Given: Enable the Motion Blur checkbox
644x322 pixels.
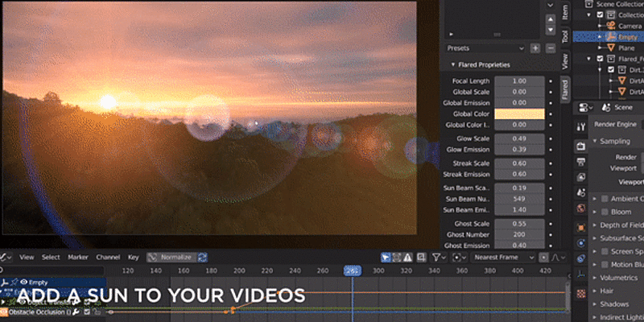Looking at the screenshot, I should tap(605, 265).
